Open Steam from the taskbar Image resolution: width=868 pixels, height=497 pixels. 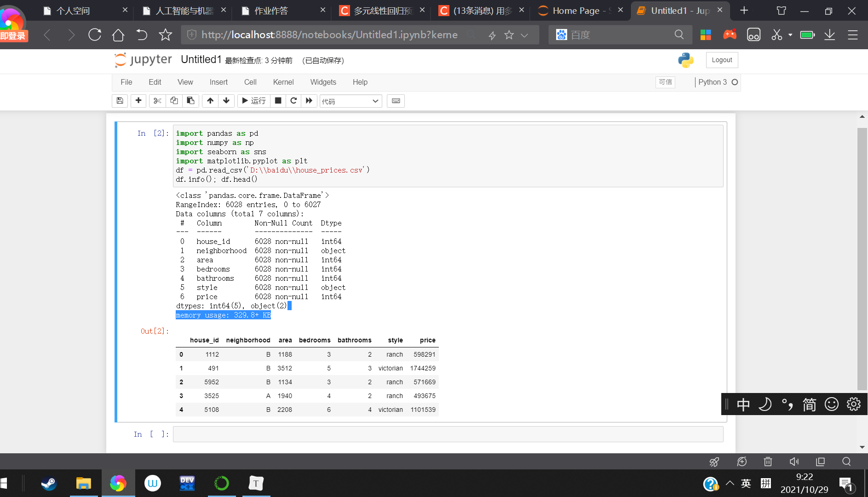pyautogui.click(x=48, y=483)
